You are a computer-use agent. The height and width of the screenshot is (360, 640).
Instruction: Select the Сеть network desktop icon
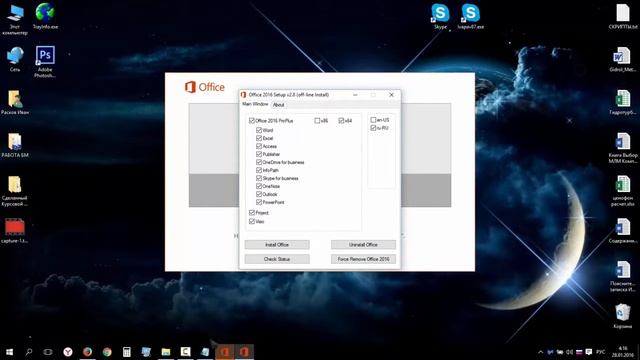(x=15, y=59)
